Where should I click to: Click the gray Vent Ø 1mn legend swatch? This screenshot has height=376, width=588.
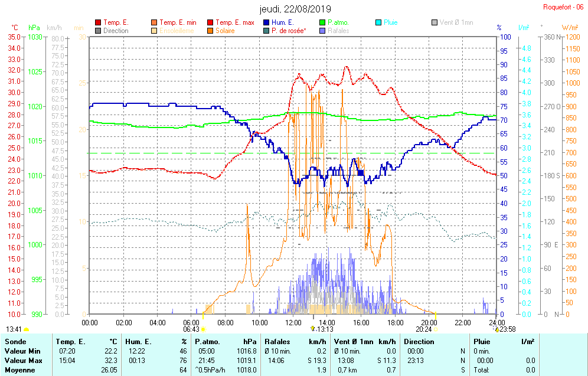click(435, 22)
